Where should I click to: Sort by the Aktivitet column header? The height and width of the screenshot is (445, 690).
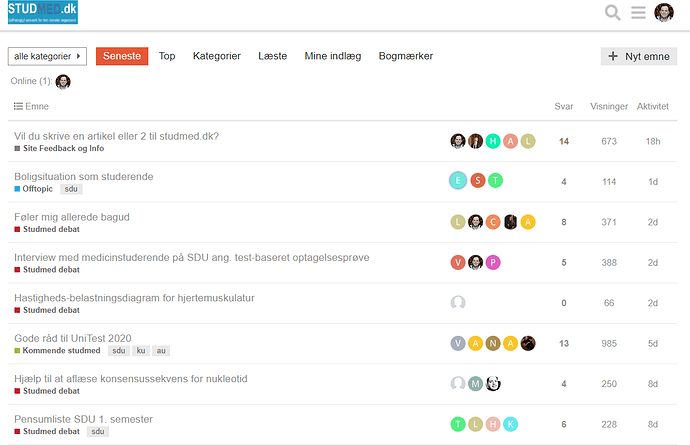pyautogui.click(x=653, y=107)
